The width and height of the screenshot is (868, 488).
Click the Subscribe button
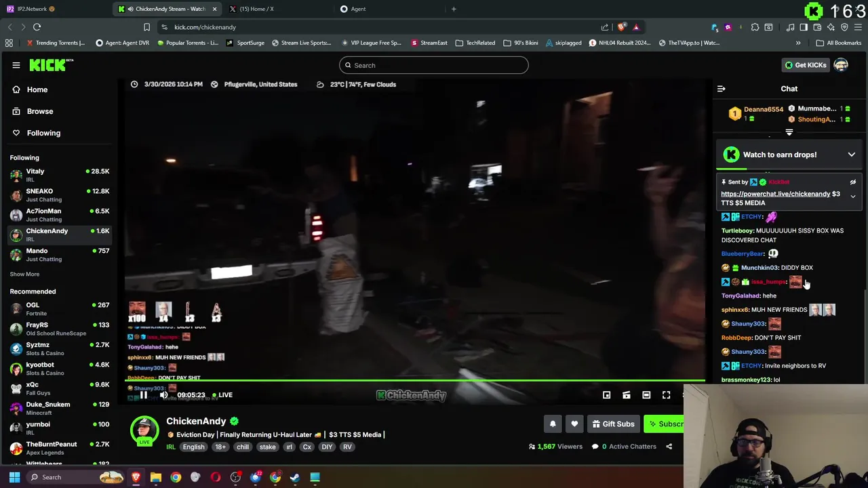pos(665,424)
